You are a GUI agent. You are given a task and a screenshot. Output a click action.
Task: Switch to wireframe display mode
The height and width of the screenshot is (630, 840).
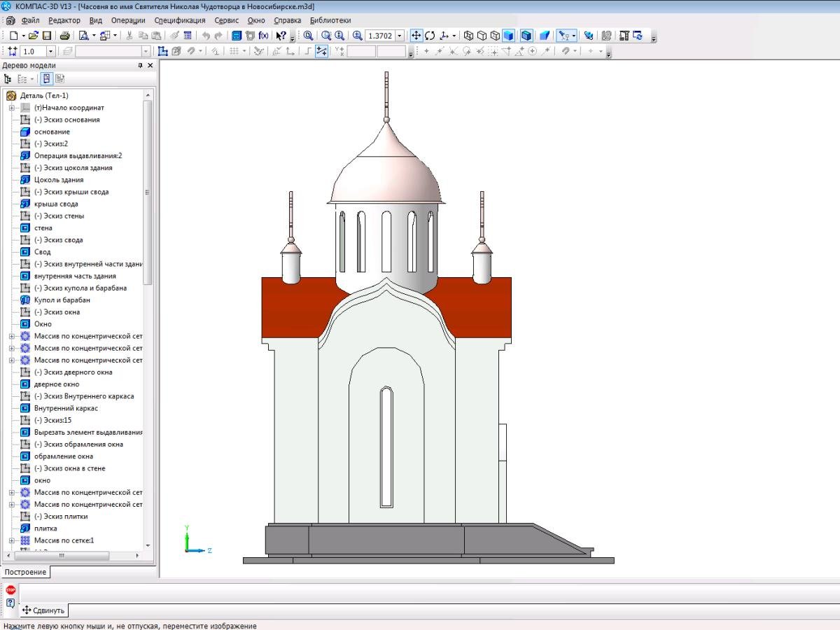coord(469,36)
